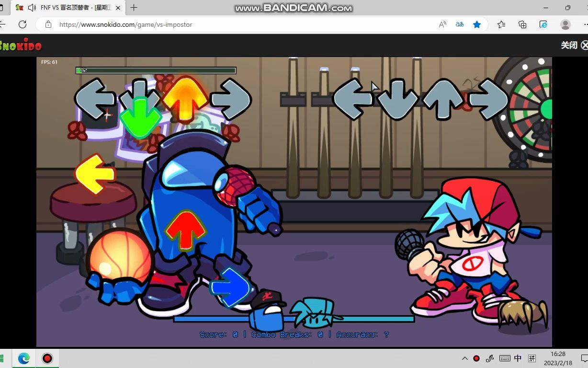This screenshot has height=368, width=588.
Task: Click the impostor head icon on health bar
Action: point(268,310)
